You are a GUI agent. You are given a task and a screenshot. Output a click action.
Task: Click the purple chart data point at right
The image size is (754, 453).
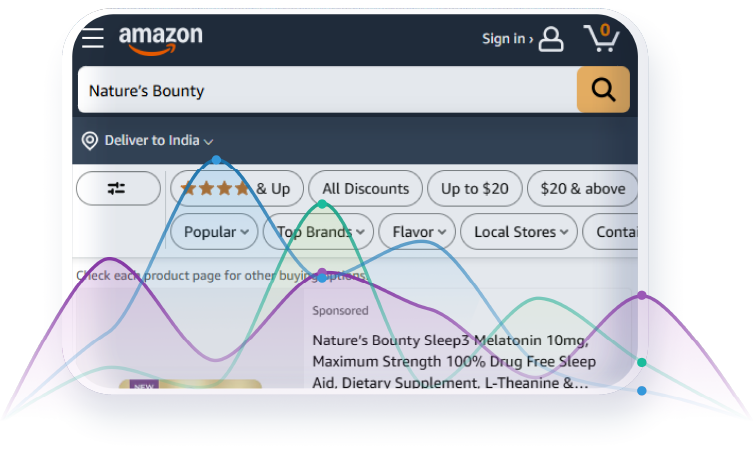click(642, 295)
